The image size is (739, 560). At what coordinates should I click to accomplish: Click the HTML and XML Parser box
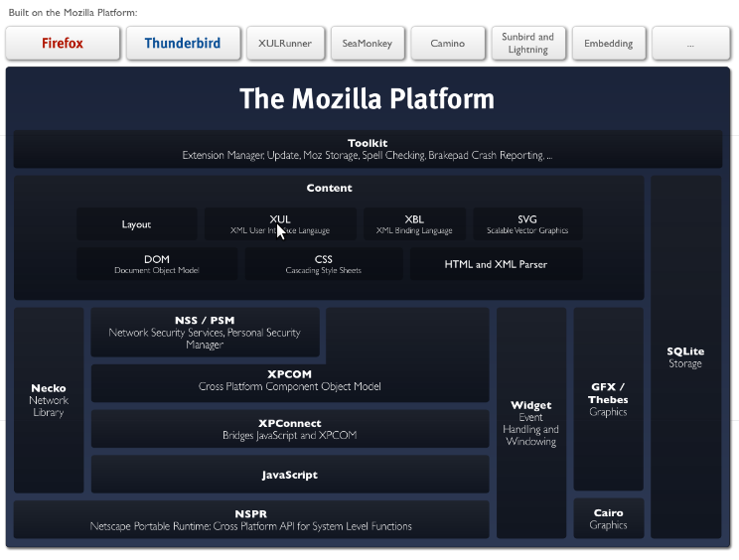496,264
